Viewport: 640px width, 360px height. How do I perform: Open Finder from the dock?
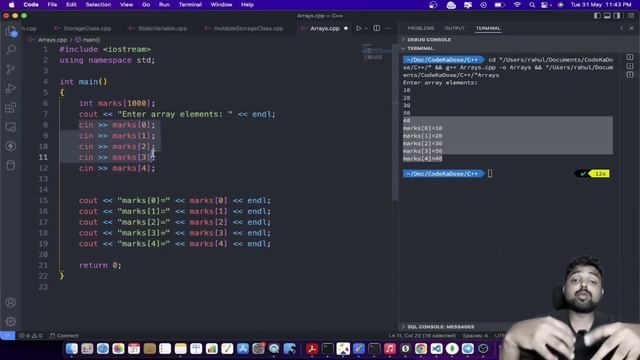click(71, 349)
